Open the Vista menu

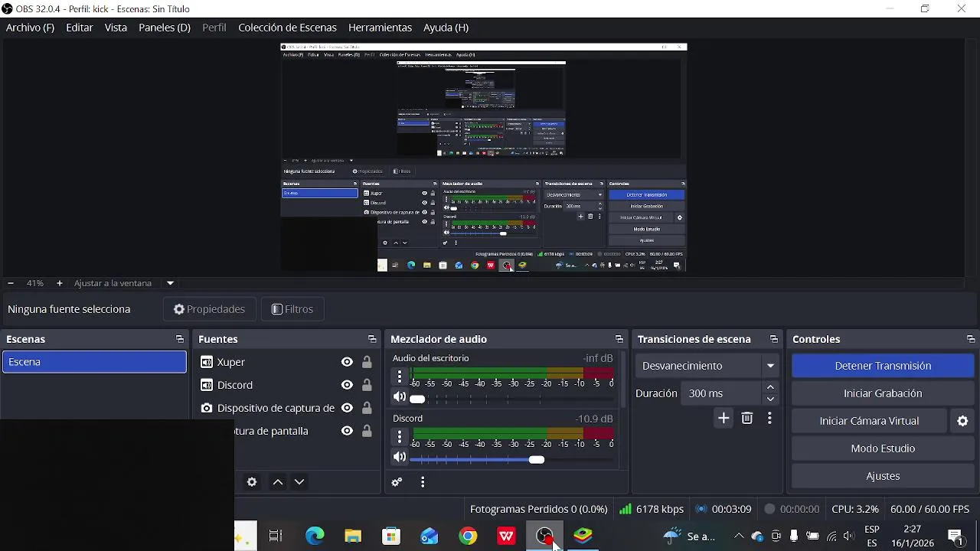(116, 28)
